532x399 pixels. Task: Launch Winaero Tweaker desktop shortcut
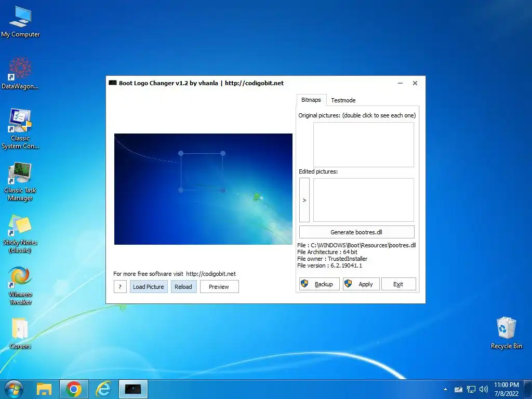[20, 286]
